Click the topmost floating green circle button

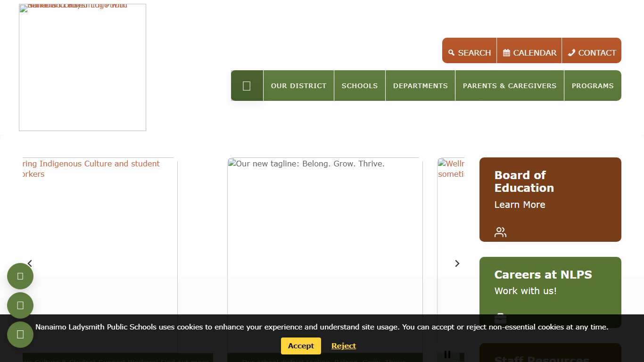pos(20,276)
